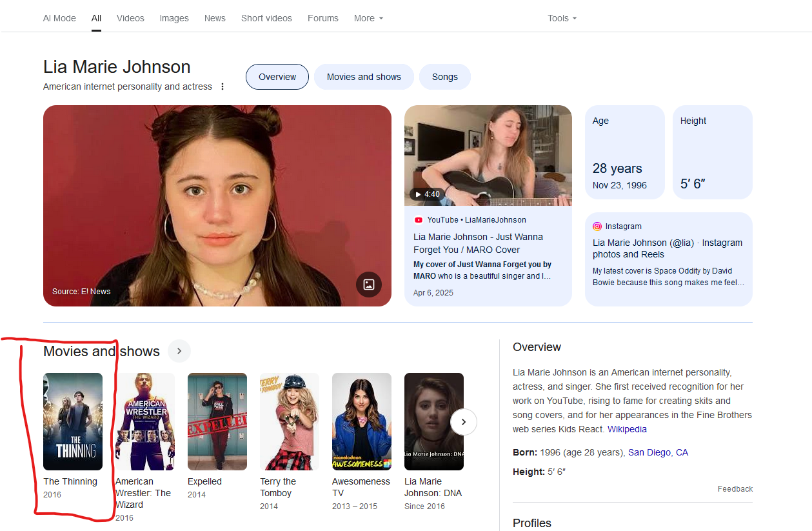Switch to the Videos tab
This screenshot has width=812, height=531.
[130, 18]
